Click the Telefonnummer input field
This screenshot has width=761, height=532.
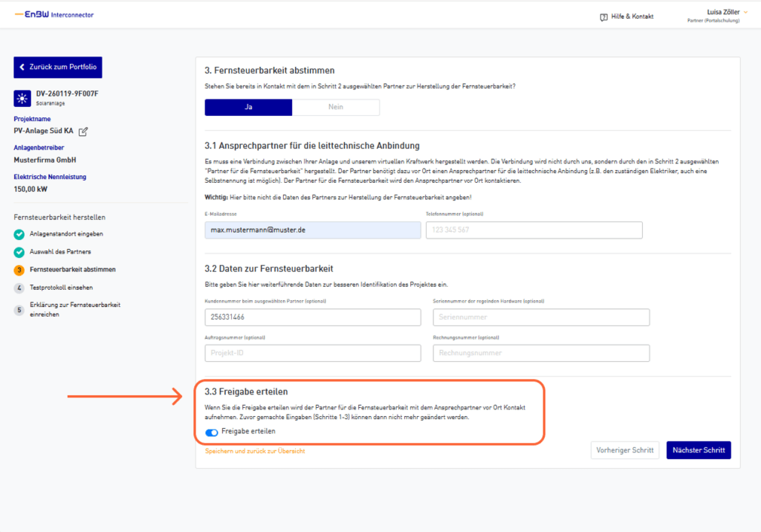coord(534,230)
